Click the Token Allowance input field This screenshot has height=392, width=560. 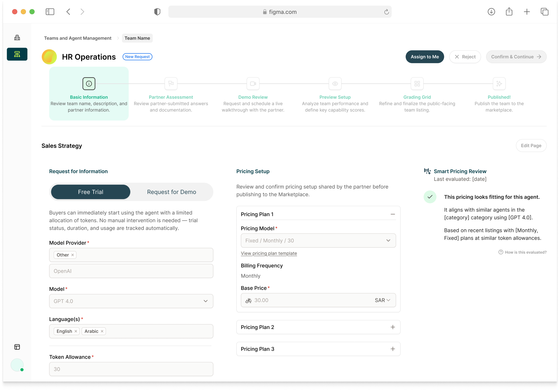tap(131, 369)
